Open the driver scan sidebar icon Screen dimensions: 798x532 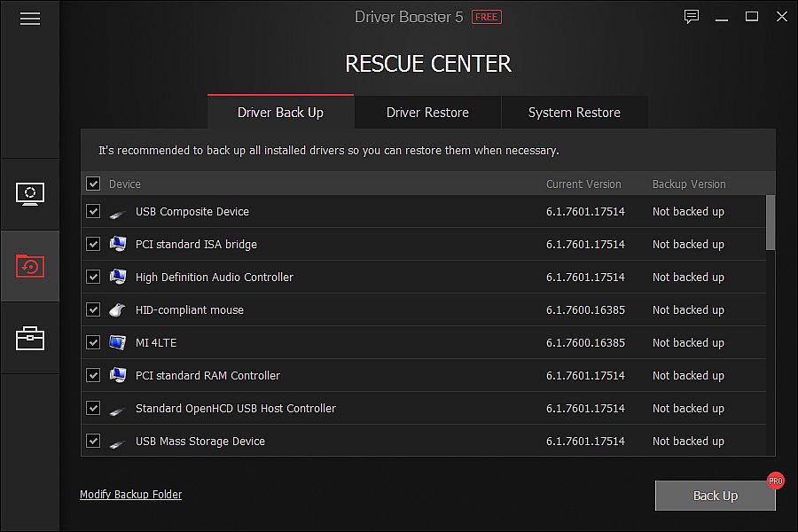point(30,194)
